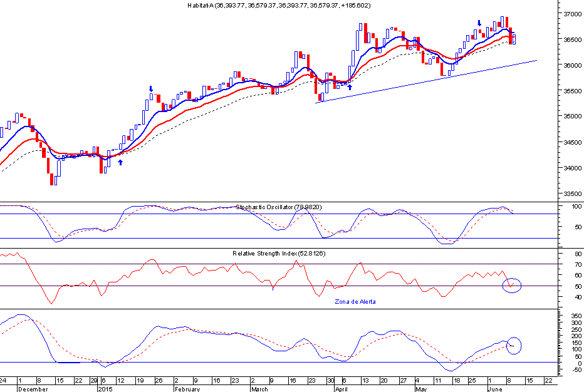Click the date tick labeled 27

point(404,381)
